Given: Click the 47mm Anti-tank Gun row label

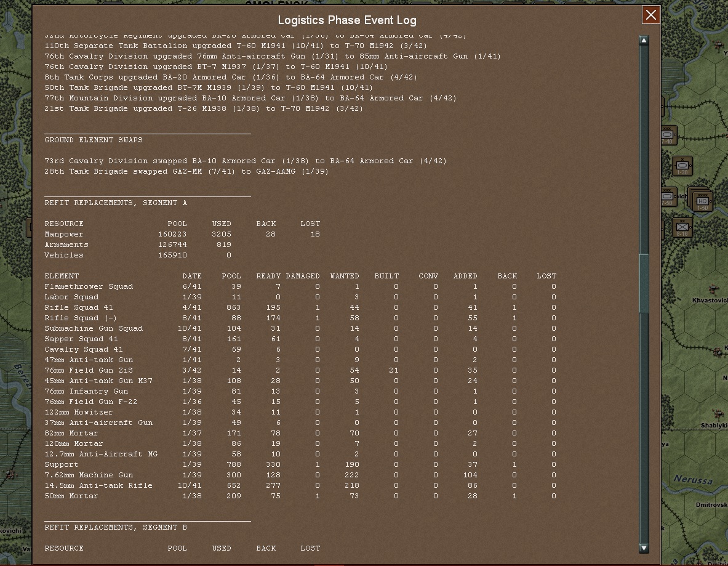Looking at the screenshot, I should click(x=89, y=360).
